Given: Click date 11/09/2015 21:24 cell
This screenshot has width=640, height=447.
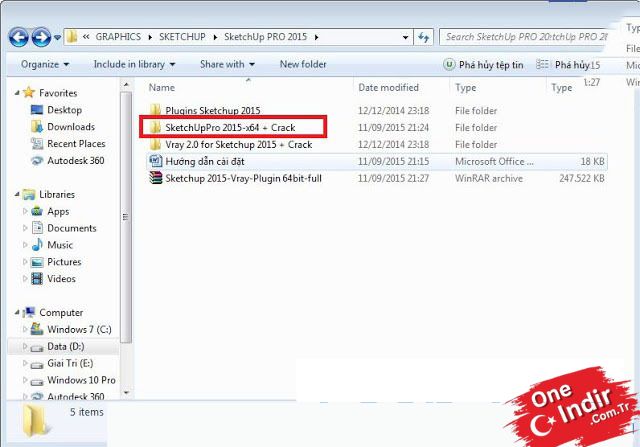Looking at the screenshot, I should pyautogui.click(x=393, y=127).
